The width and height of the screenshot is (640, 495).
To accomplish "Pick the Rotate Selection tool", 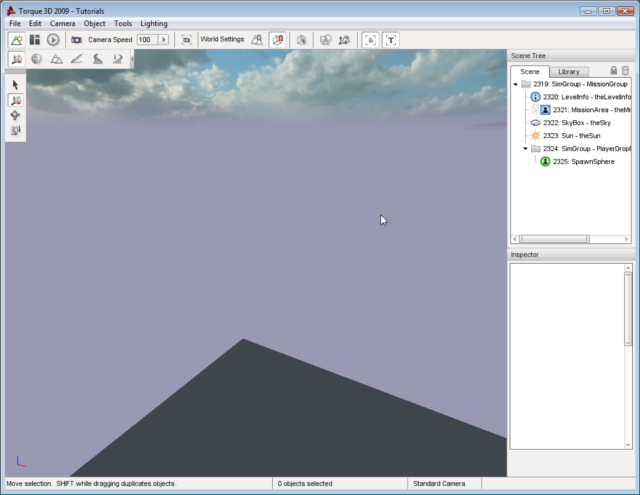I will (16, 115).
